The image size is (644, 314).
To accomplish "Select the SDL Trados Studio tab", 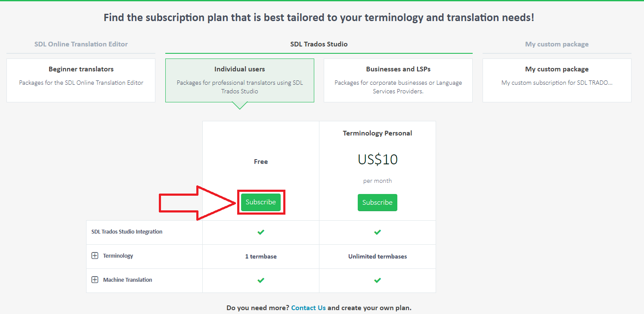I will (319, 44).
